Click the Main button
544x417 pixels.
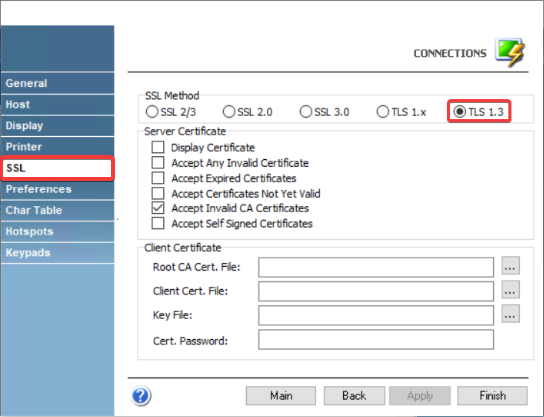coord(281,395)
